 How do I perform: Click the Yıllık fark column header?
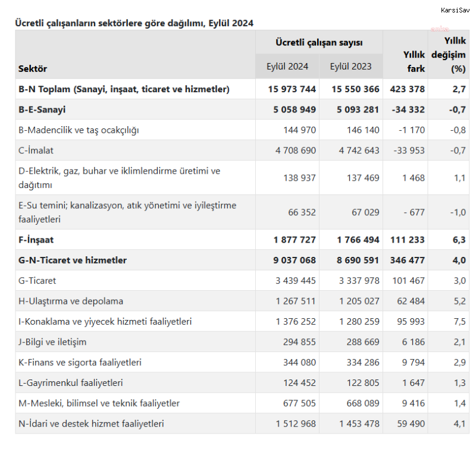pos(414,61)
